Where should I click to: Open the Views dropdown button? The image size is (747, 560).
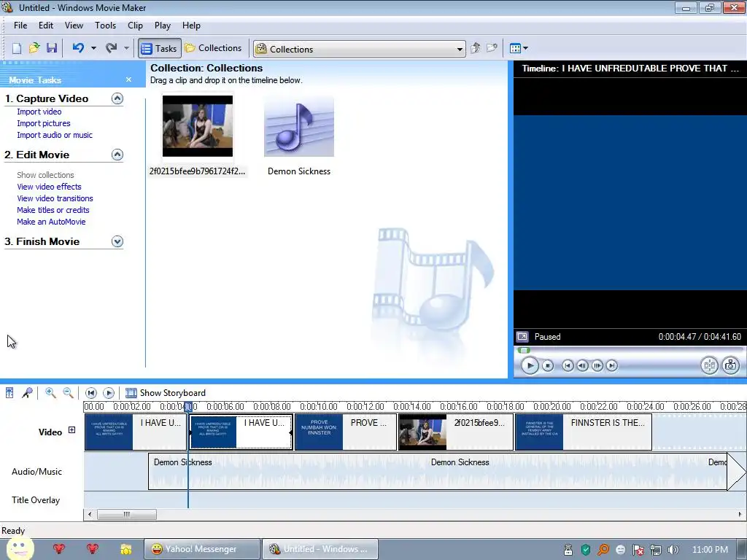point(519,48)
